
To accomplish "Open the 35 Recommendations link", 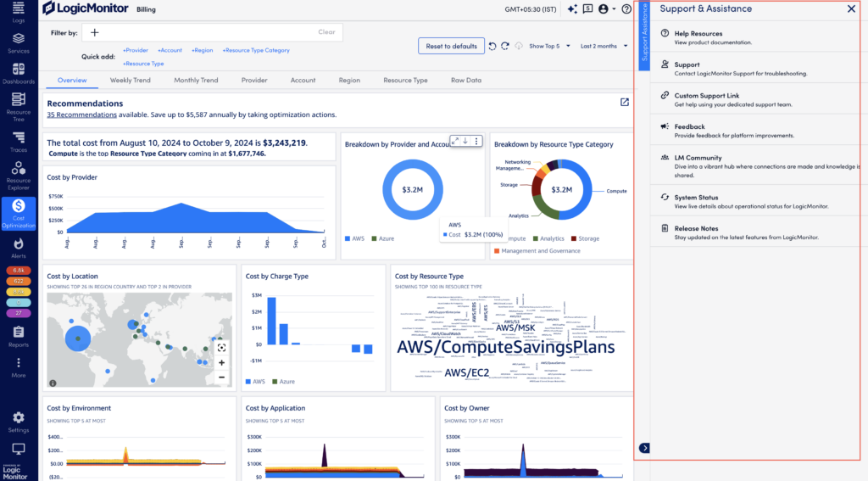I will pos(81,115).
